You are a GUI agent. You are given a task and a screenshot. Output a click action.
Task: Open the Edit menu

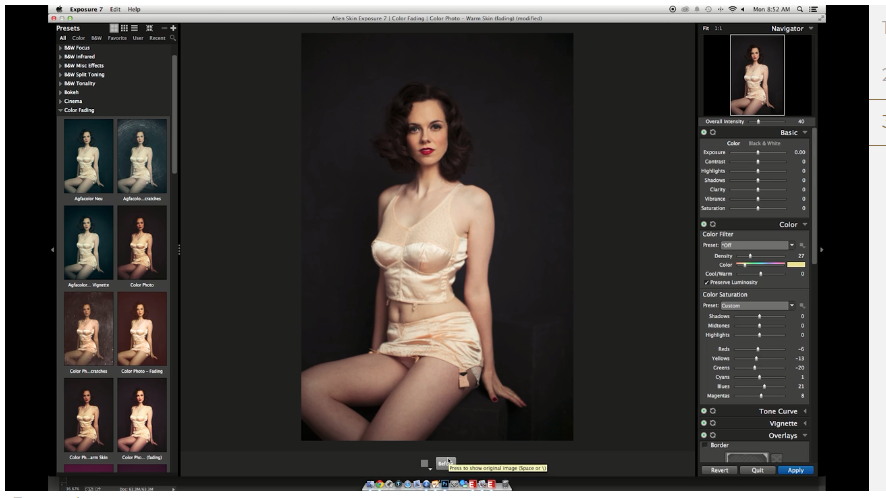pos(115,9)
